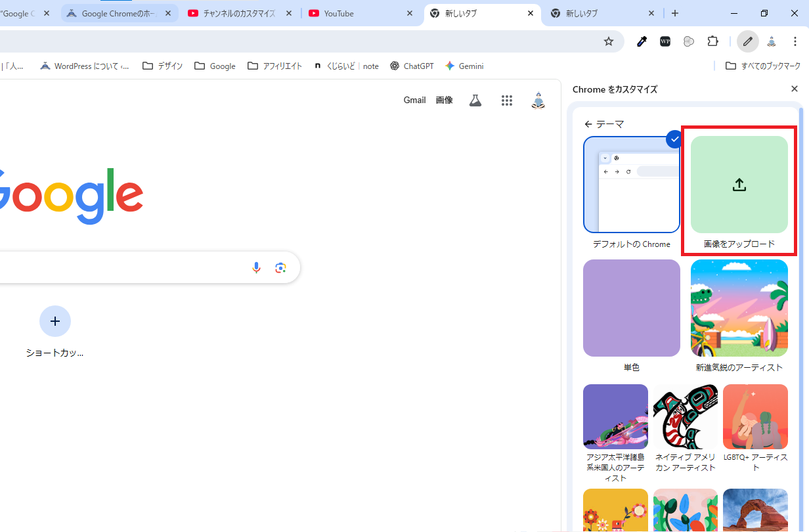Start voice search with microphone icon
The height and width of the screenshot is (532, 809).
point(257,267)
